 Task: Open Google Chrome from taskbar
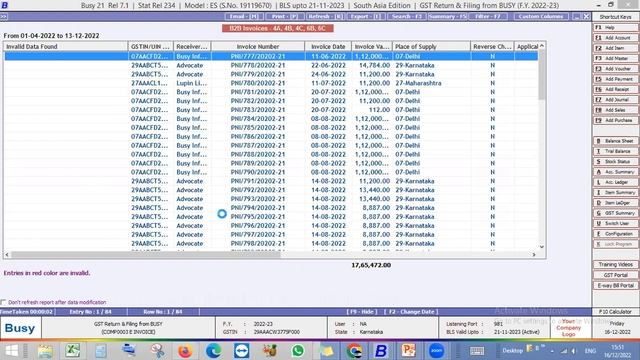pyautogui.click(x=353, y=351)
